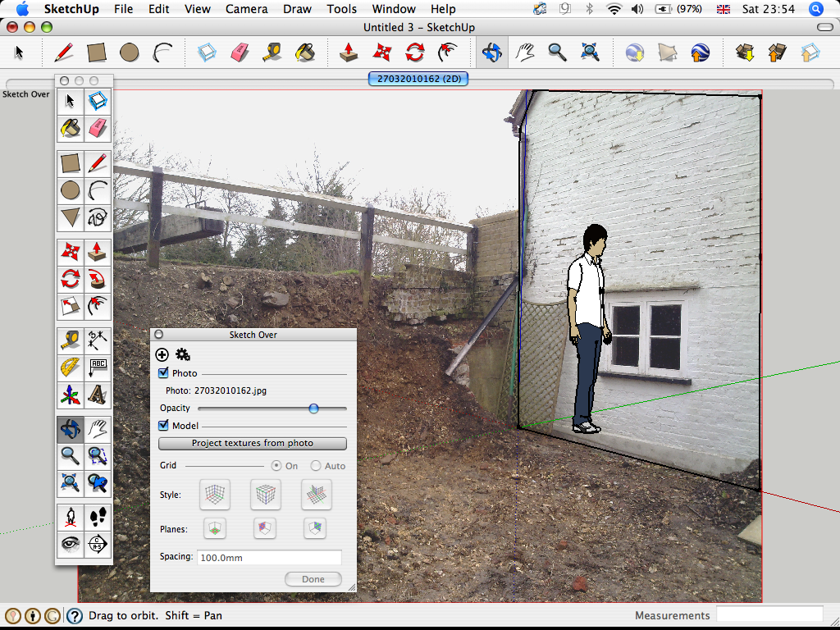The height and width of the screenshot is (630, 840).
Task: Pick the Rectangle tool in the top toolbar
Action: tap(97, 52)
